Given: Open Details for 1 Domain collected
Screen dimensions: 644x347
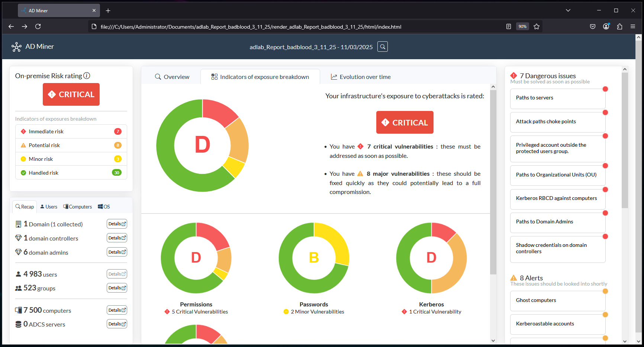Looking at the screenshot, I should tap(117, 224).
